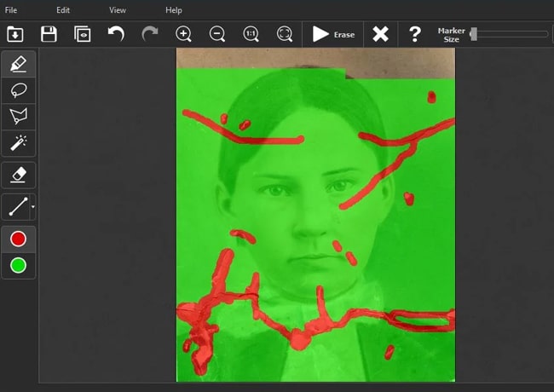Redo the last undone action
554x392 pixels.
click(150, 34)
